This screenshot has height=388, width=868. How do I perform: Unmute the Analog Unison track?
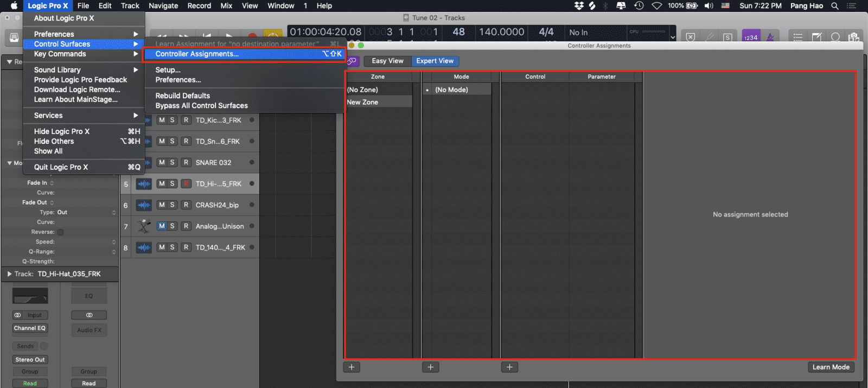(x=162, y=226)
